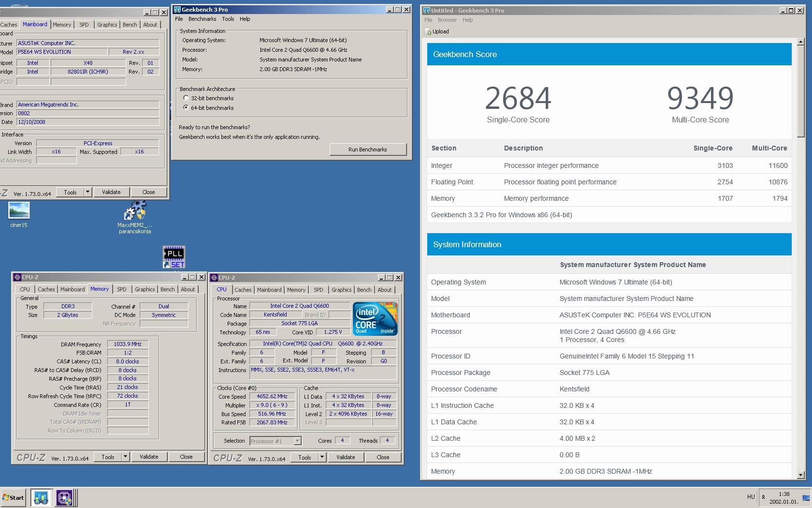
Task: Open the PLL SET desktop shortcut
Action: tap(174, 257)
